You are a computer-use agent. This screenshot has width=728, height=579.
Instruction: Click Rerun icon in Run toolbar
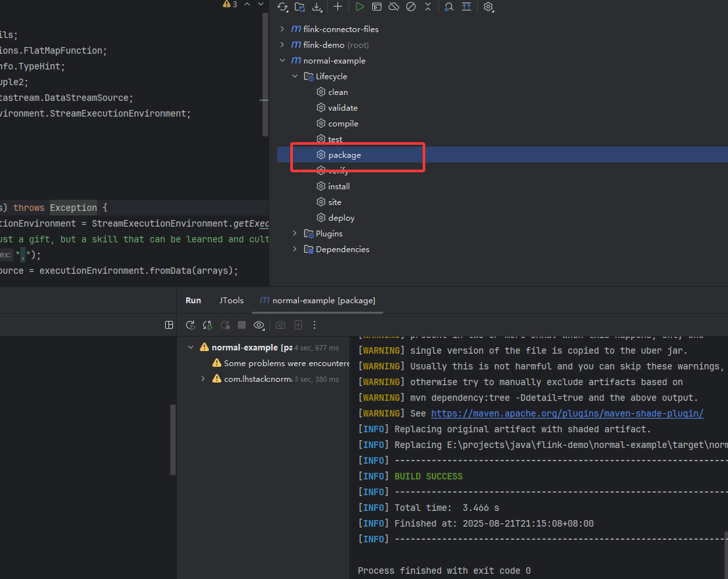[191, 325]
